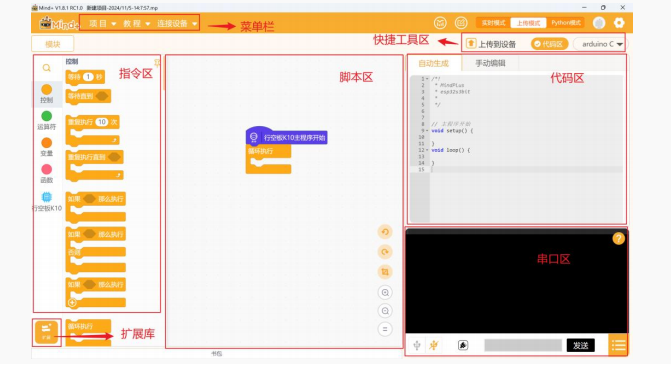Zoom in the script workspace

click(x=385, y=293)
